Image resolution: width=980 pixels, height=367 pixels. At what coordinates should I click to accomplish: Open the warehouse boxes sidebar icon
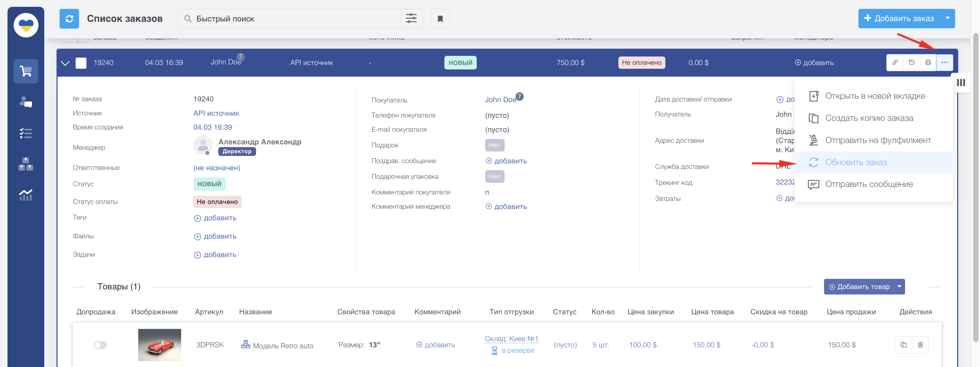(26, 164)
